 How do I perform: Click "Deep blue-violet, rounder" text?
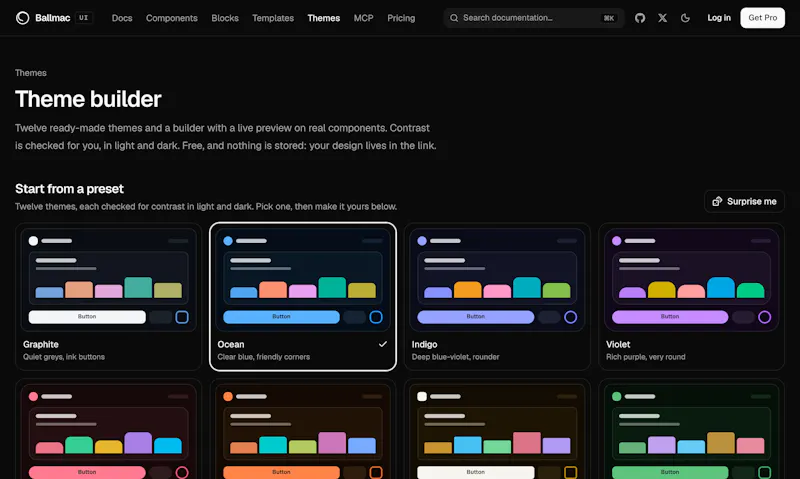456,357
